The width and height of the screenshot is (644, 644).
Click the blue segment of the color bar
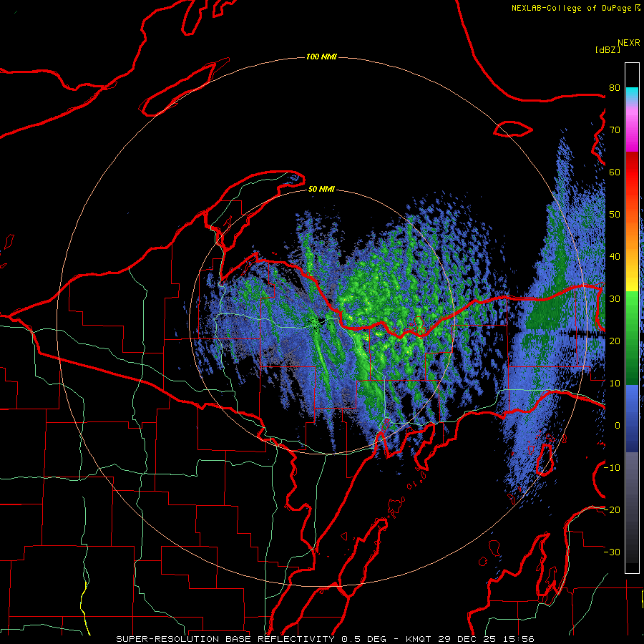pos(632,418)
